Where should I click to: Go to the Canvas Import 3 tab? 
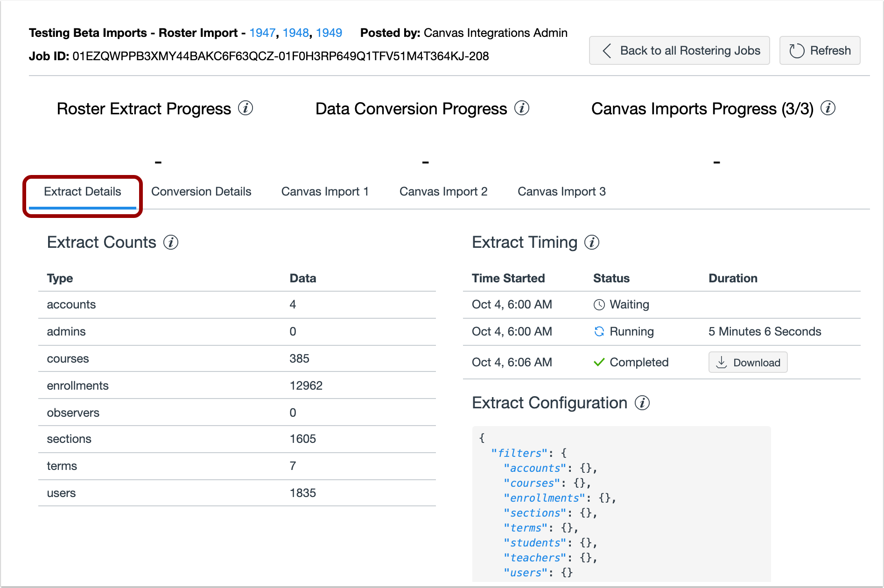tap(561, 191)
